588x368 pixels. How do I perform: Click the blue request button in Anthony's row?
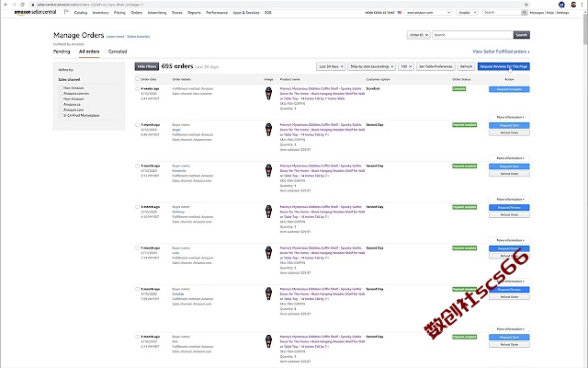pyautogui.click(x=509, y=207)
